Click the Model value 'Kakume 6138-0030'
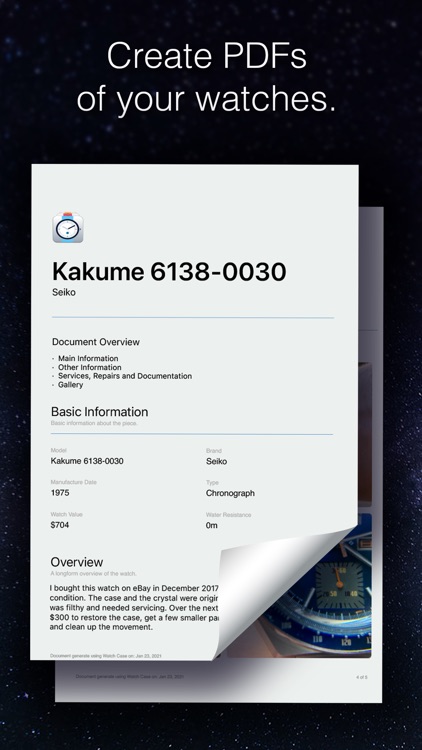 87,461
